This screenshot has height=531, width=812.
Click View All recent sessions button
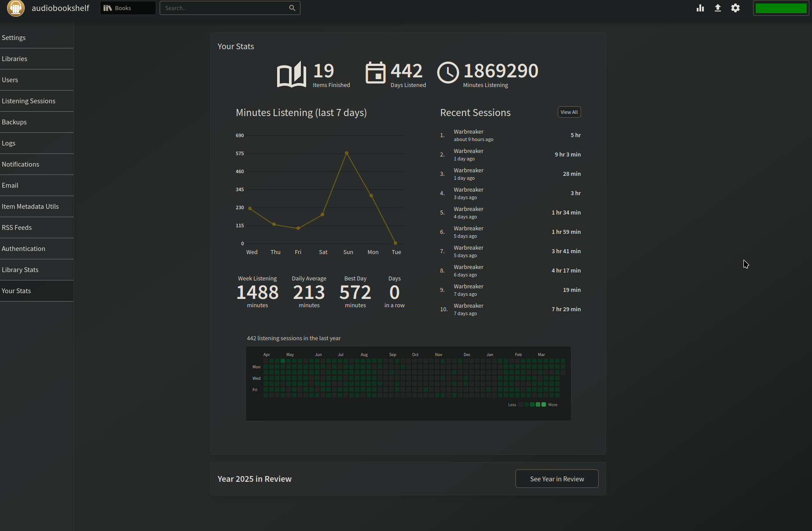pos(569,112)
